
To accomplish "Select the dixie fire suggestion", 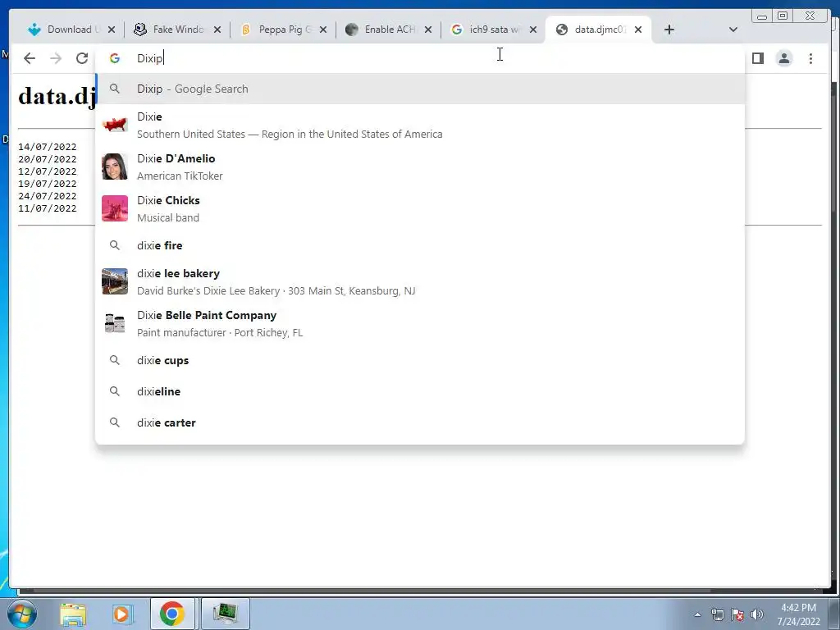I will pyautogui.click(x=420, y=245).
